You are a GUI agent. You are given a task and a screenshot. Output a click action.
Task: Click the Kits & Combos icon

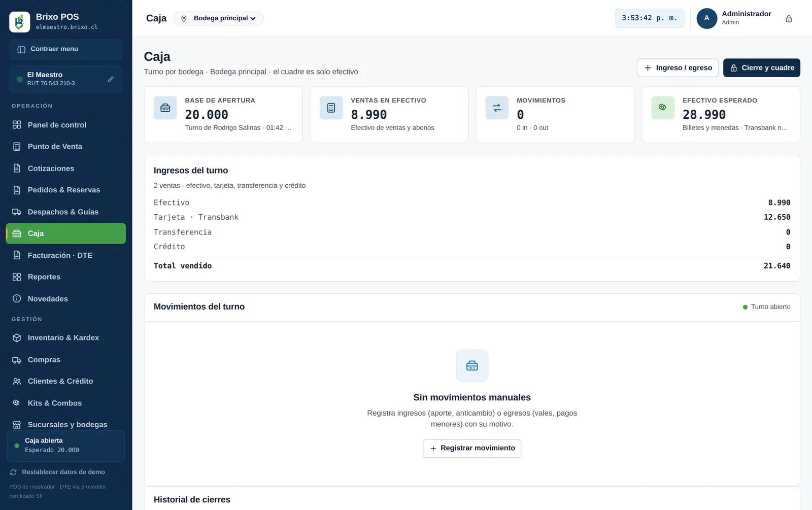coord(17,403)
